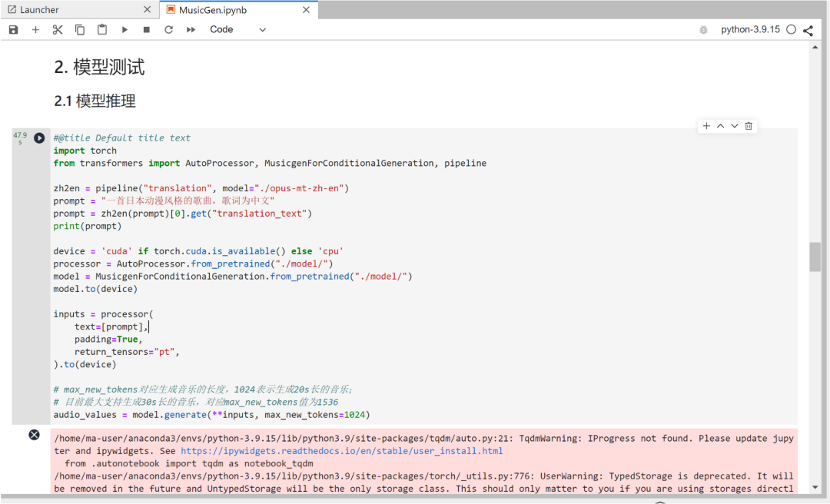
Task: Click the share notebook icon
Action: [x=808, y=31]
